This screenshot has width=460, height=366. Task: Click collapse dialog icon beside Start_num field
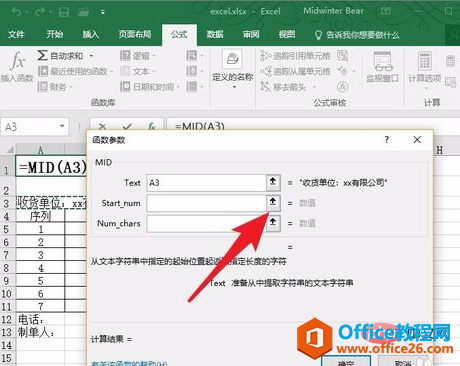click(273, 202)
